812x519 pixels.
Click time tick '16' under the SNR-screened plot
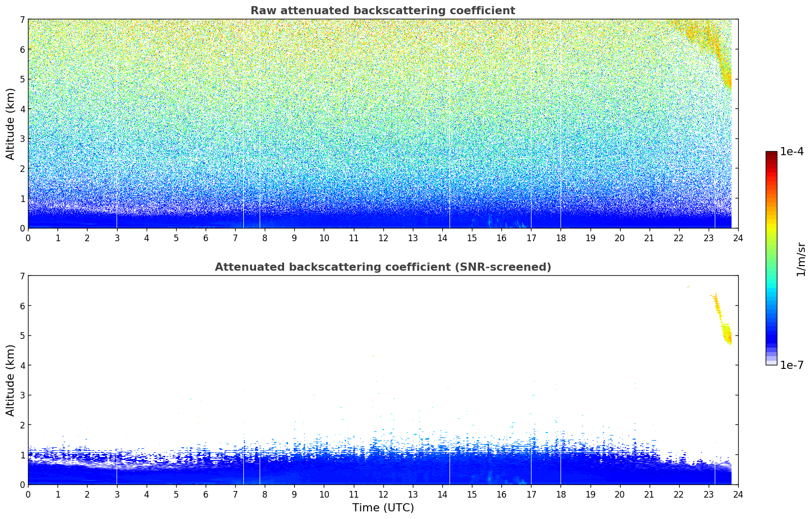pos(501,494)
